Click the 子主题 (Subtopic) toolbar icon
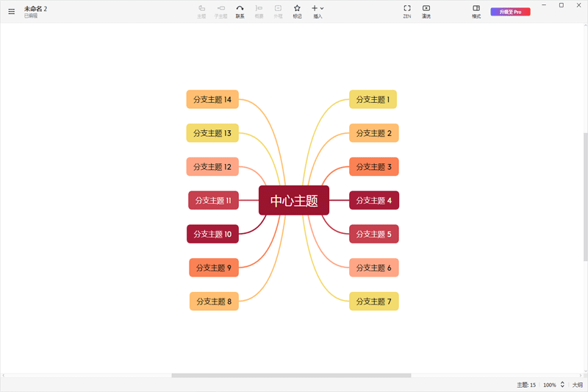588x392 pixels. point(220,11)
